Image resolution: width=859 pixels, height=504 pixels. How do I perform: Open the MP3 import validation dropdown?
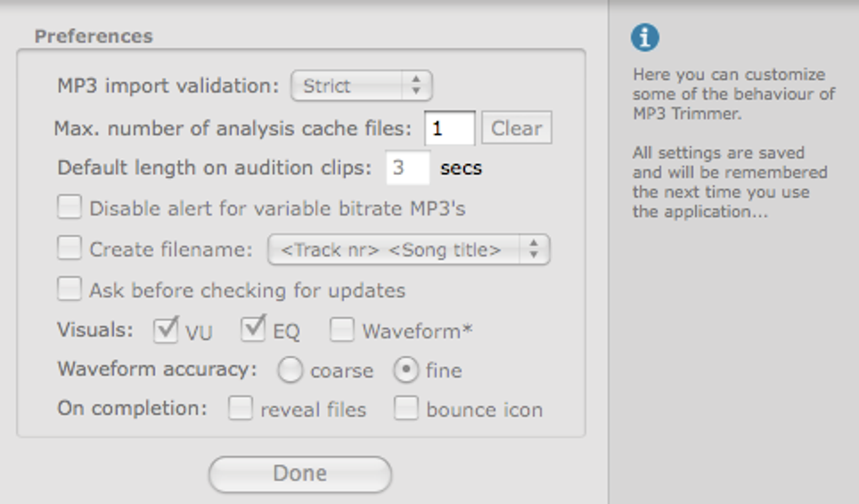pos(360,86)
